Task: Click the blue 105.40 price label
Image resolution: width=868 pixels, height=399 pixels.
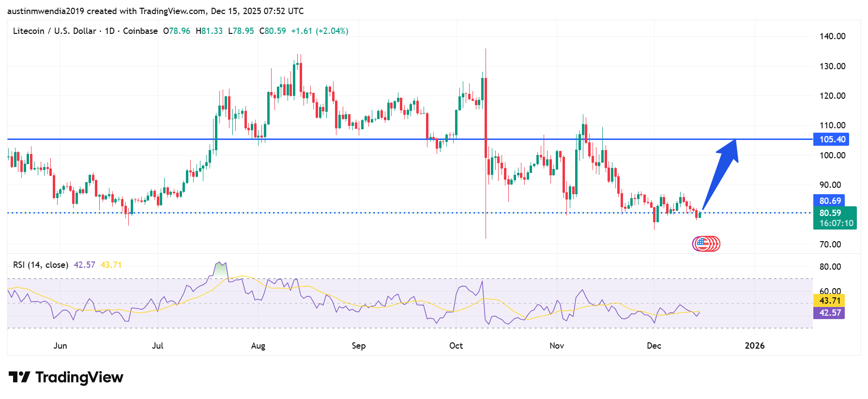Action: pos(832,139)
